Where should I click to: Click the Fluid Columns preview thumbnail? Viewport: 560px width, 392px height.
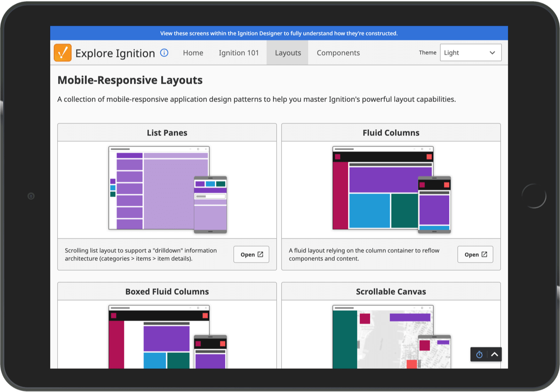click(391, 190)
